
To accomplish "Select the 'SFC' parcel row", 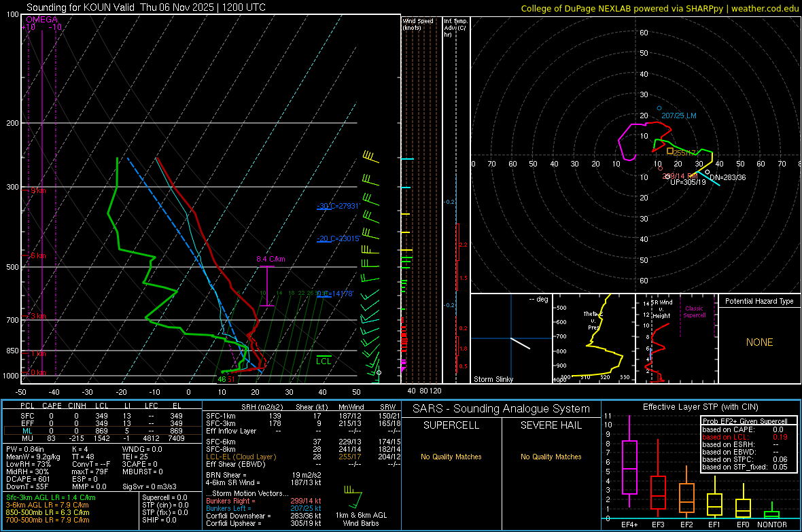I will pyautogui.click(x=103, y=416).
